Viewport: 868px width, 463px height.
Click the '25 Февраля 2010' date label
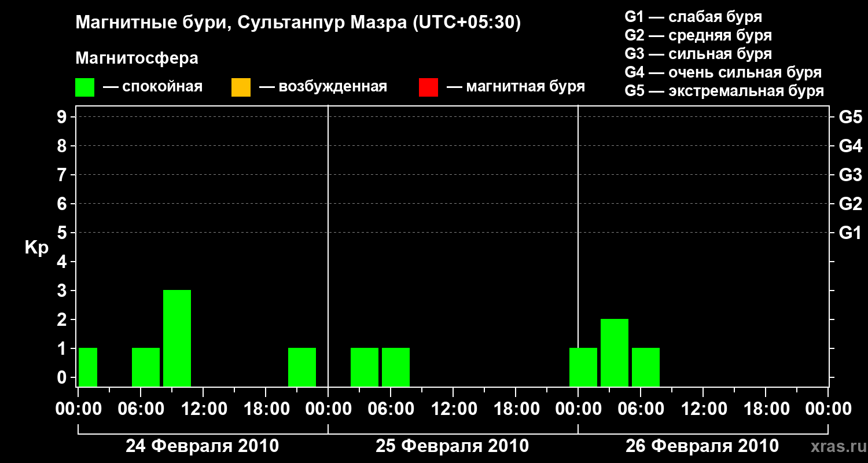pyautogui.click(x=453, y=446)
